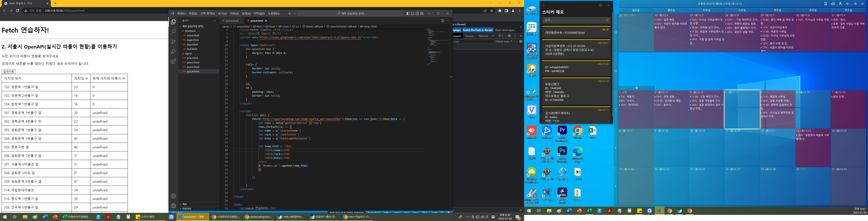Open the 부동산뱅크 sticky note
The image size is (868, 221).
[x=576, y=92]
